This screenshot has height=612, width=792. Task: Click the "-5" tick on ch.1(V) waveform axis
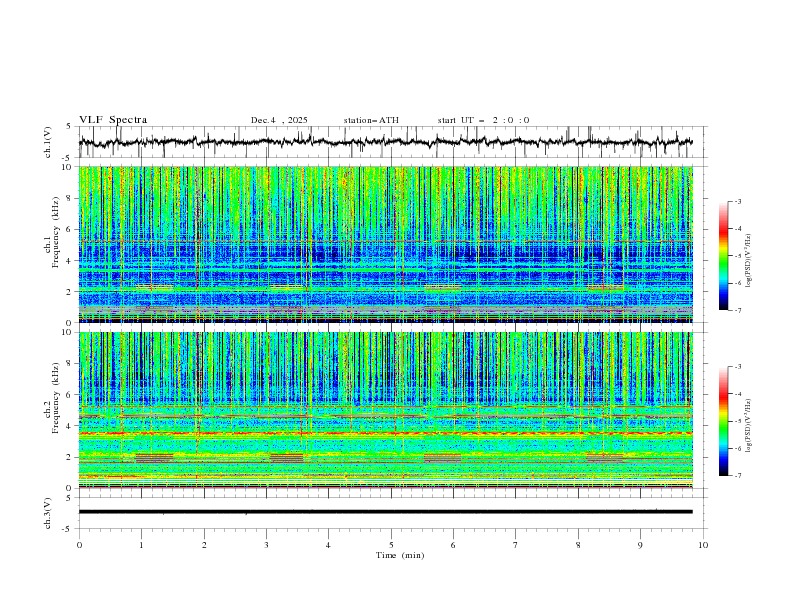point(68,158)
